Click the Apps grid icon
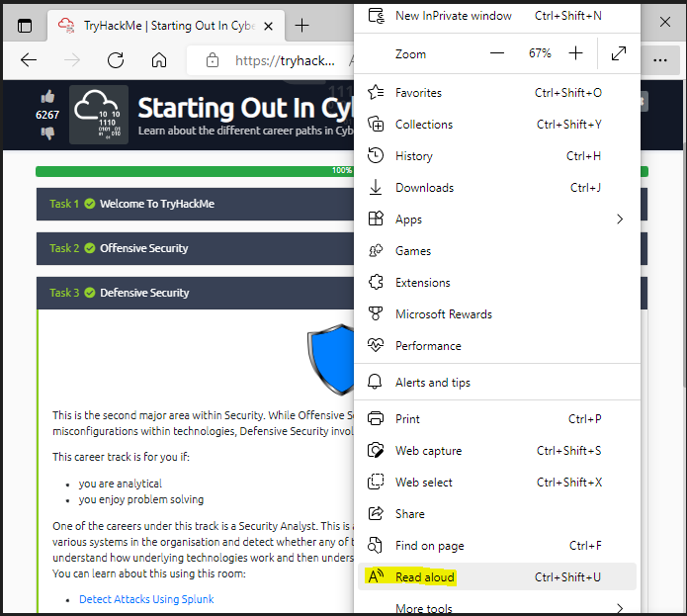 coord(376,219)
